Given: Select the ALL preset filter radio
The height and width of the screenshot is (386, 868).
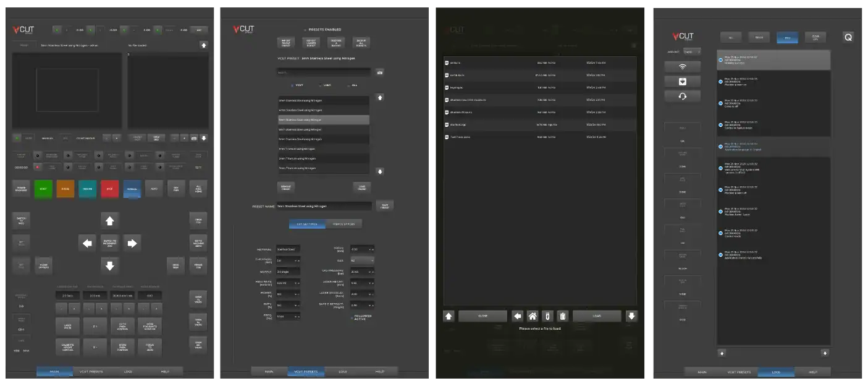Looking at the screenshot, I should coord(347,85).
